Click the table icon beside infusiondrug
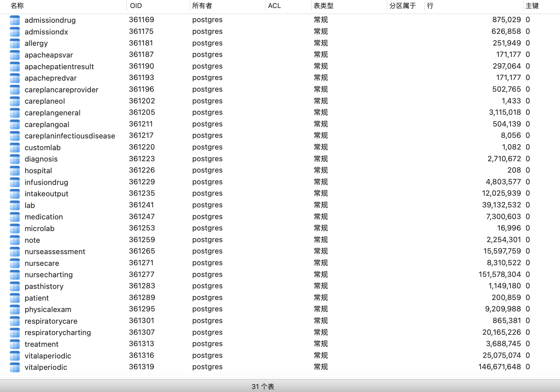560x392 pixels. (x=15, y=182)
